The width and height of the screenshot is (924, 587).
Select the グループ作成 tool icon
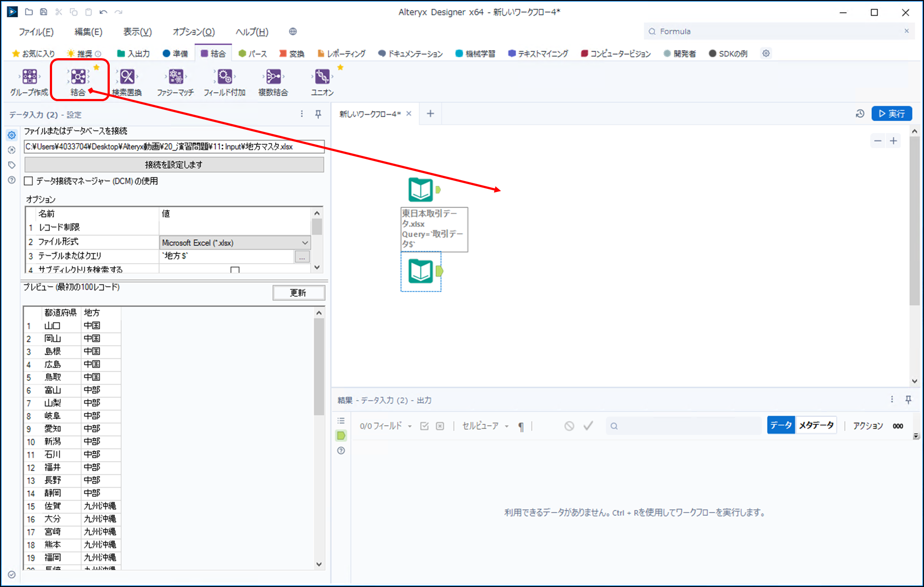(x=29, y=77)
